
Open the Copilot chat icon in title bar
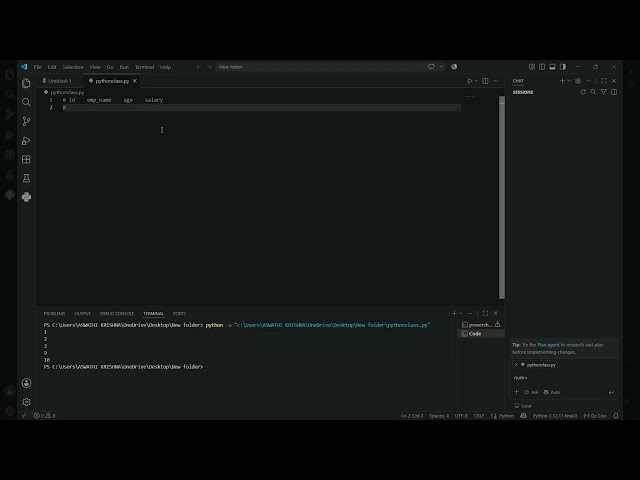[431, 67]
